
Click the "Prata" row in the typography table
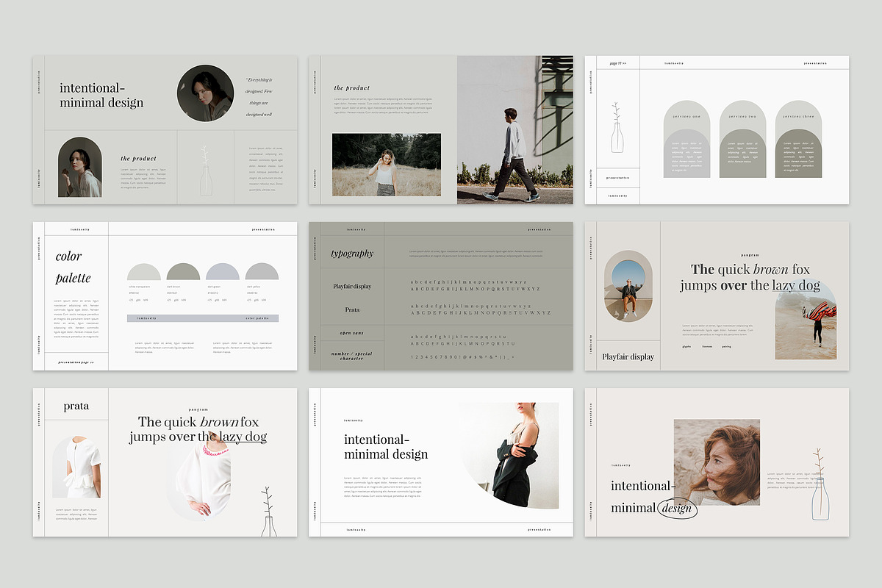pyautogui.click(x=352, y=309)
